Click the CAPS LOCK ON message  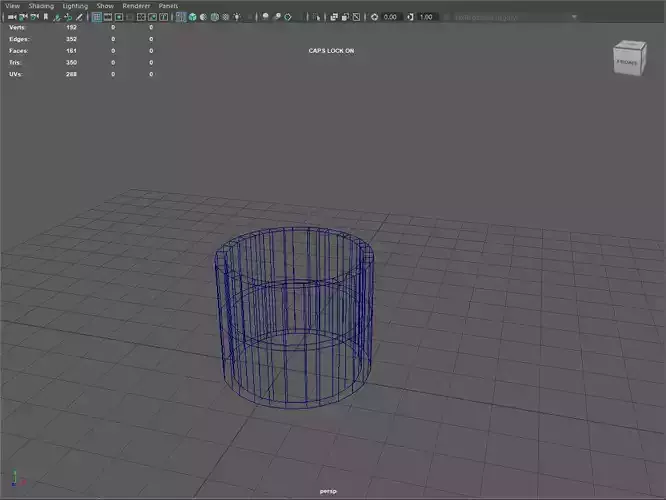[x=331, y=51]
